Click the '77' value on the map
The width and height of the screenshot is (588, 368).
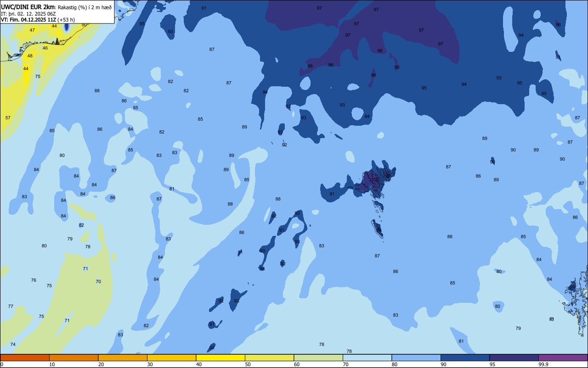coord(11,307)
